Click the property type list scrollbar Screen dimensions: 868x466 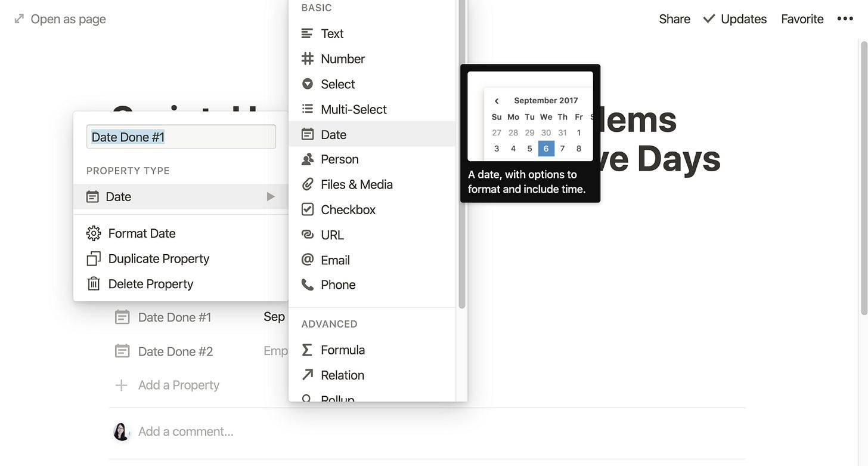(x=461, y=154)
